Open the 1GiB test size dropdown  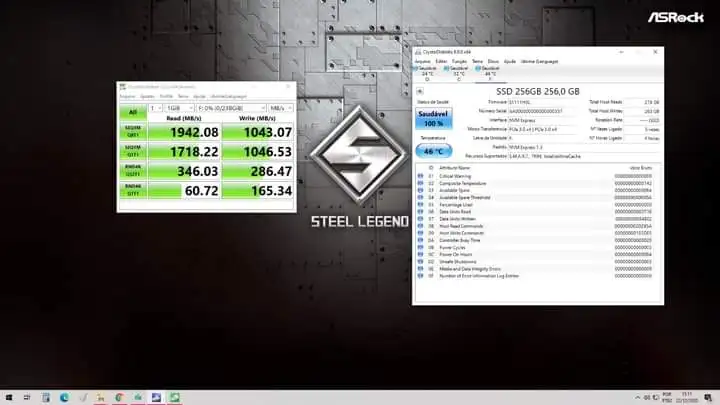[180, 108]
